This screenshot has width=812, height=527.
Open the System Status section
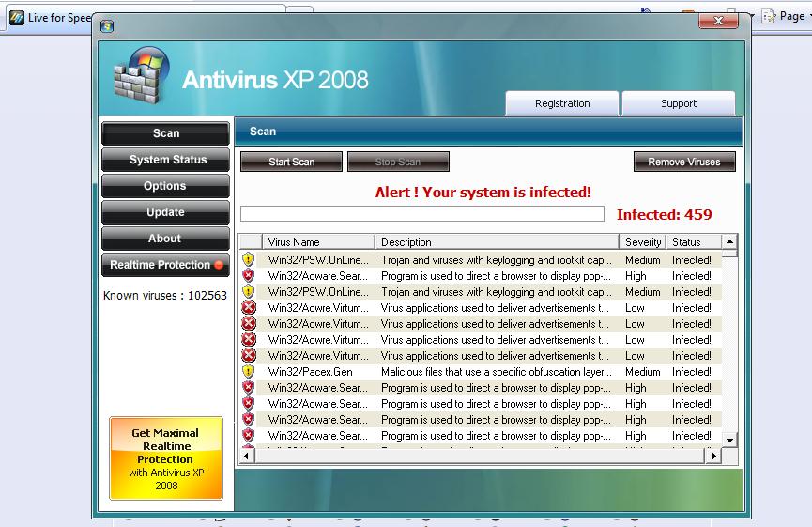point(166,160)
